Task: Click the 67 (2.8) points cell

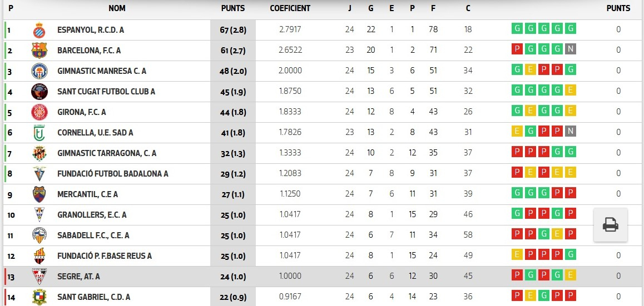Action: [x=233, y=30]
